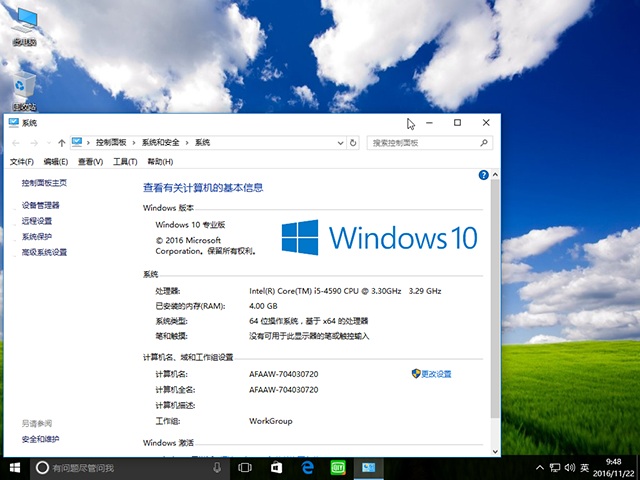Click the refresh button beside address bar
The width and height of the screenshot is (640, 480).
coord(353,143)
